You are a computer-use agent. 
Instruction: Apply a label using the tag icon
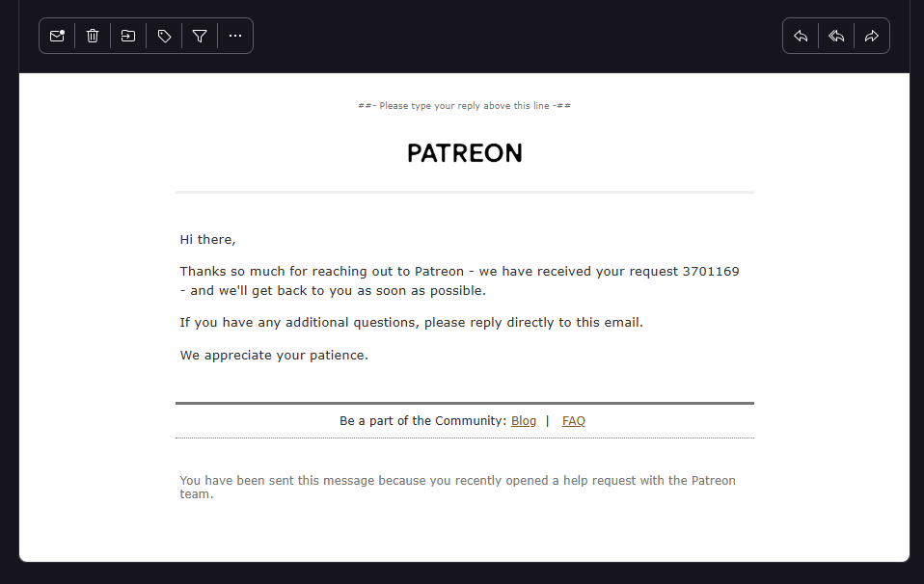(164, 36)
